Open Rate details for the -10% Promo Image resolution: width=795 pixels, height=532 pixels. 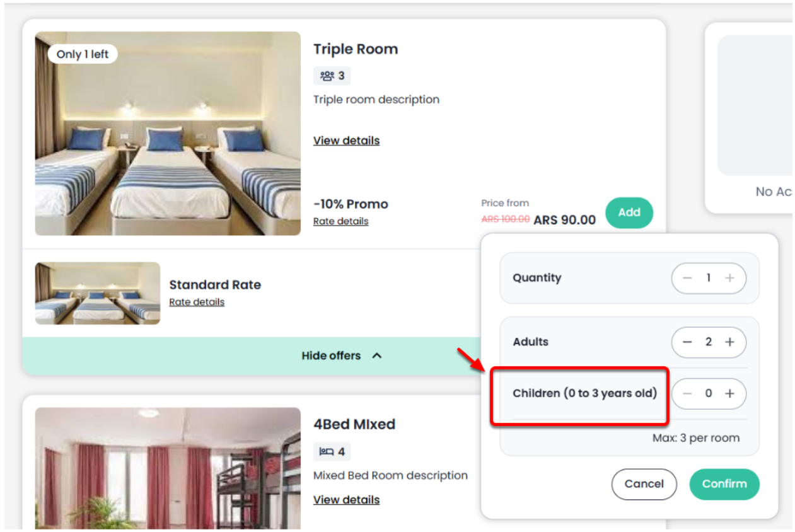[340, 221]
